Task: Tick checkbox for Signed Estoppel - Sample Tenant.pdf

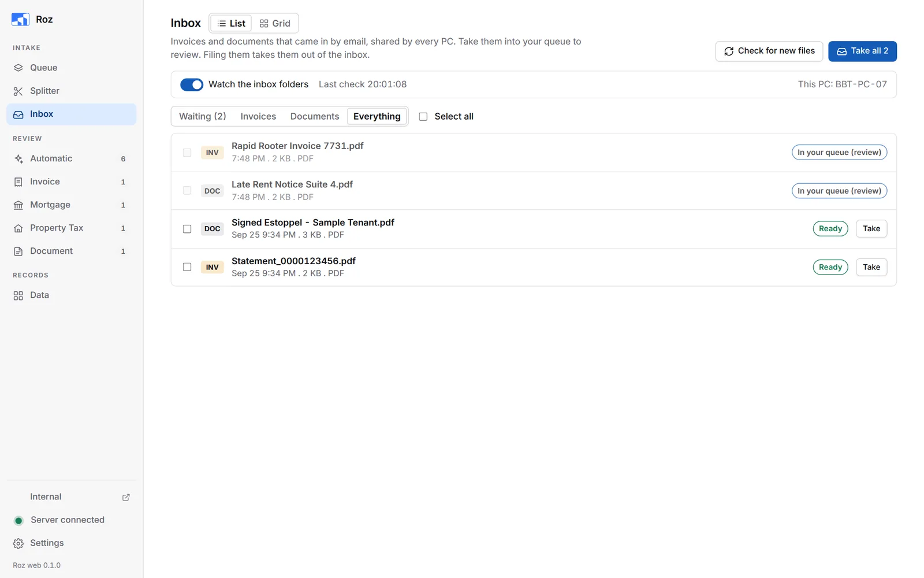Action: pos(187,229)
